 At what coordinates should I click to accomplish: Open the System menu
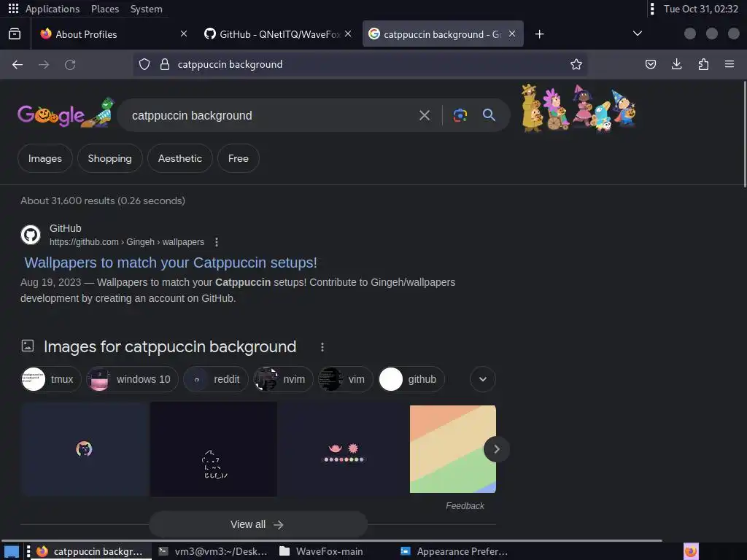click(x=146, y=9)
